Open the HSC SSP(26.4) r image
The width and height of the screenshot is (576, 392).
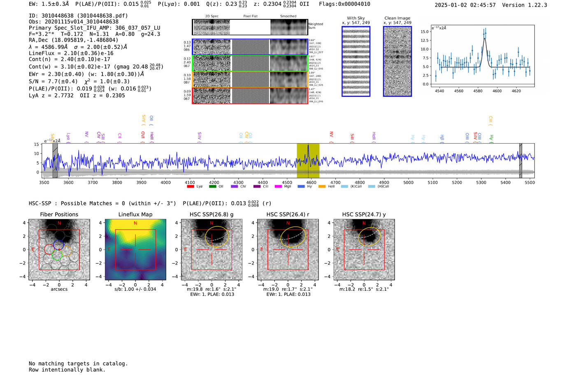click(x=288, y=250)
